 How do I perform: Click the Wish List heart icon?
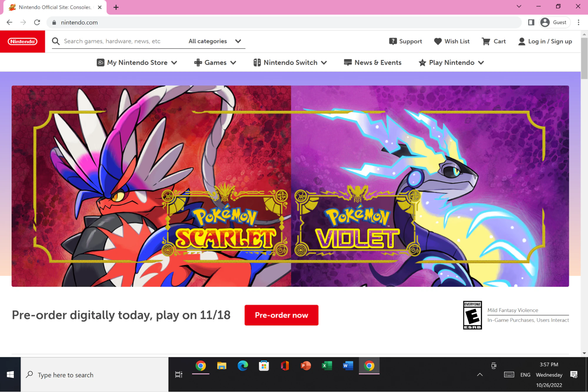pos(438,41)
